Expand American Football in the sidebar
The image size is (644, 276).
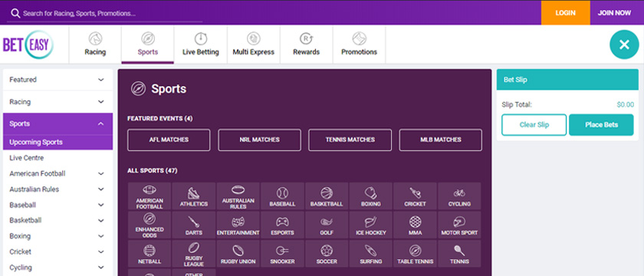58,174
